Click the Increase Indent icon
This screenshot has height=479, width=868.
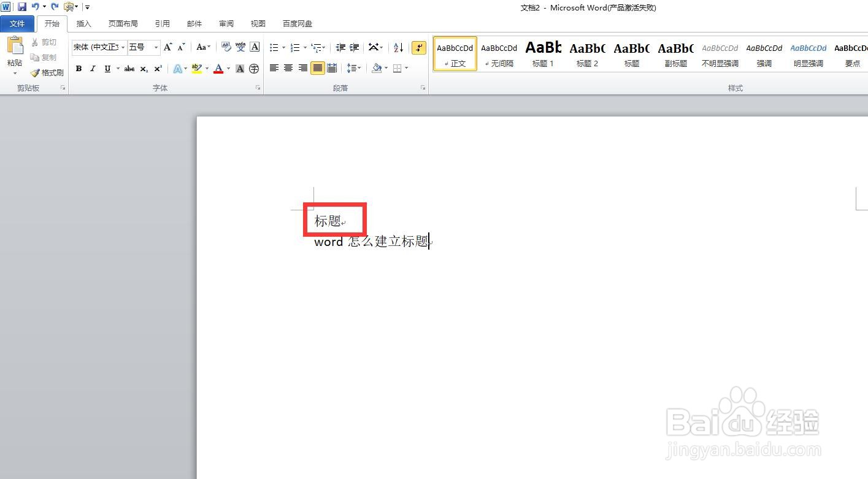(354, 47)
